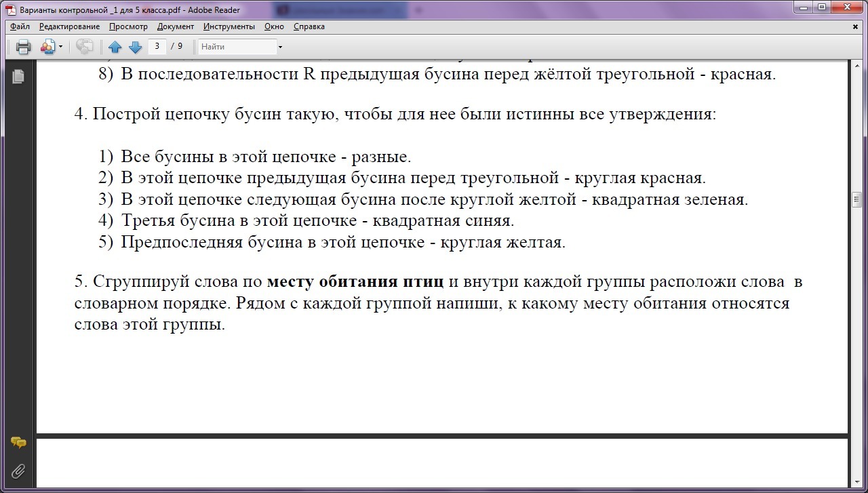The width and height of the screenshot is (868, 493).
Task: Go to next page with down arrow
Action: point(135,47)
